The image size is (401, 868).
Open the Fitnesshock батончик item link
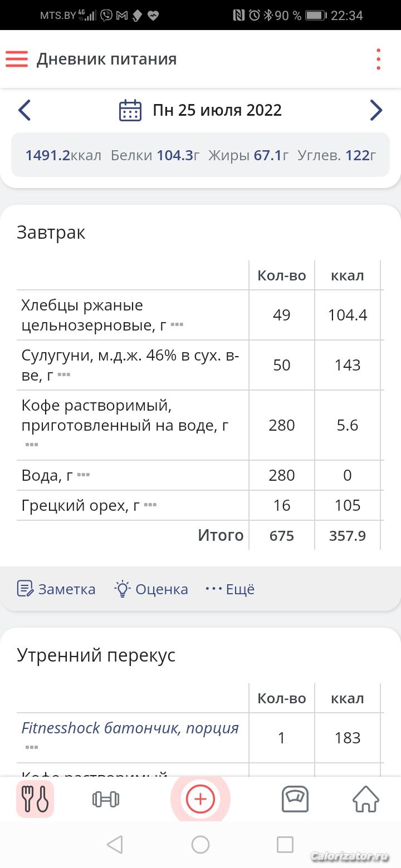pyautogui.click(x=130, y=728)
